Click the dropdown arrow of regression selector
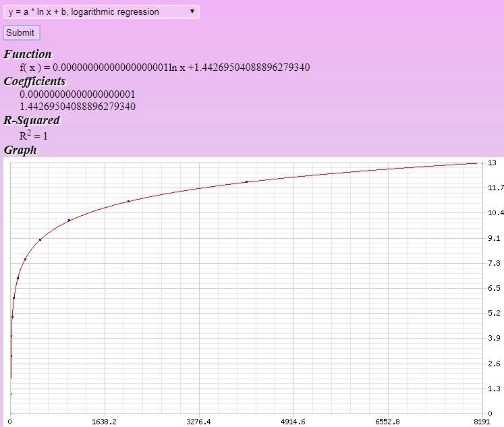 click(x=192, y=11)
